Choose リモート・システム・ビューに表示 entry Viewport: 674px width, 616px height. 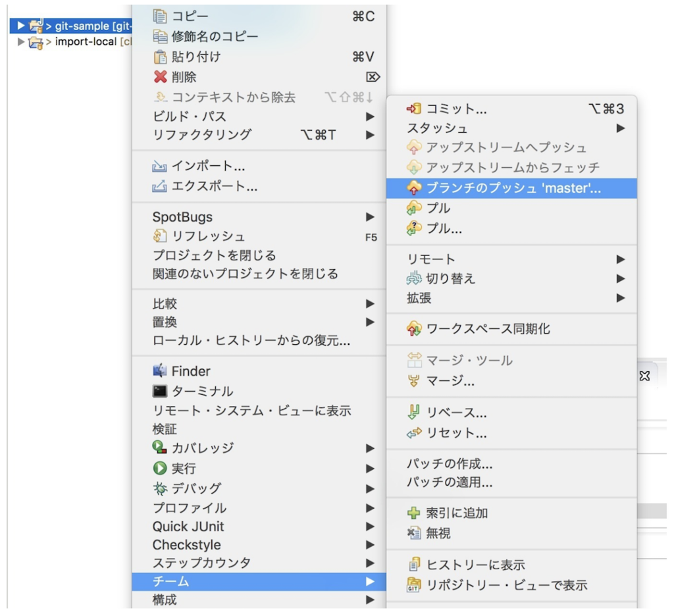point(259,411)
